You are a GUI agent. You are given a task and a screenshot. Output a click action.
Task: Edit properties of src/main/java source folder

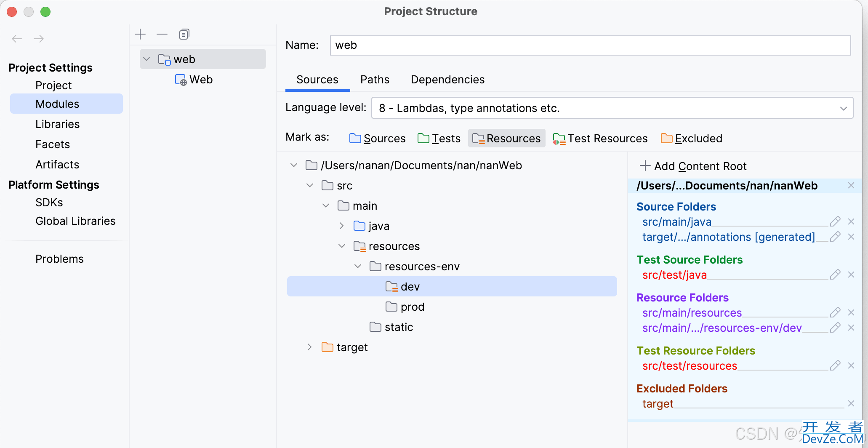click(835, 221)
